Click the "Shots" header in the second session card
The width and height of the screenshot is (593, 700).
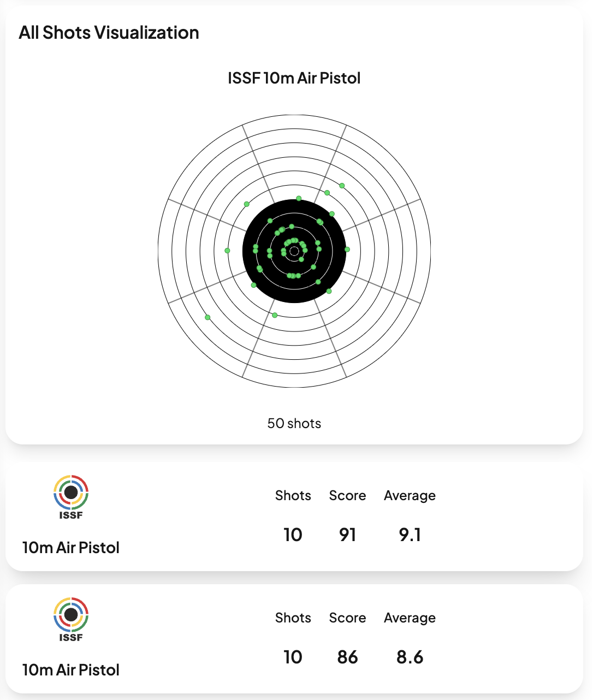(293, 618)
